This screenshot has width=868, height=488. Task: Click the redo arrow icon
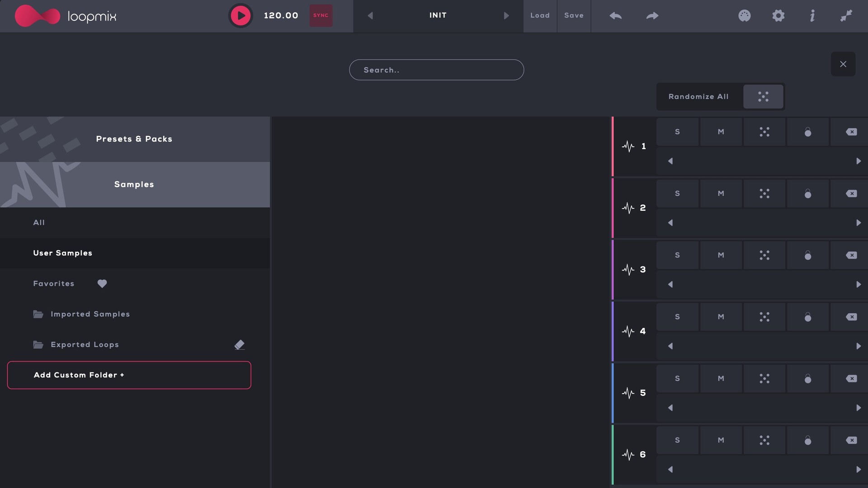(x=652, y=16)
